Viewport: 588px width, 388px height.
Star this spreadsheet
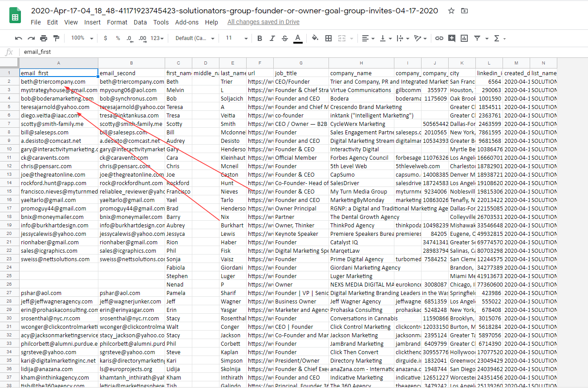451,11
